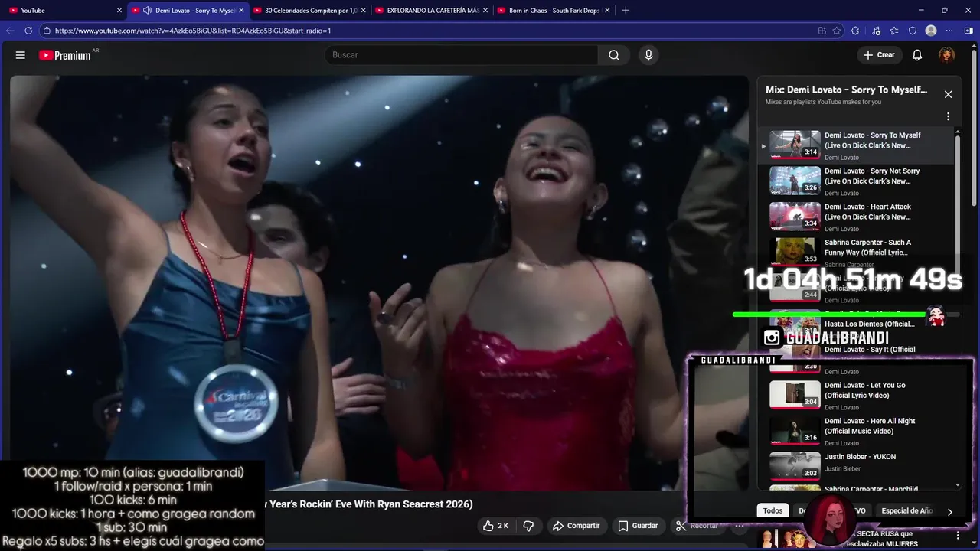Switch to Born in Chaos South Park tab
The height and width of the screenshot is (551, 980).
point(554,10)
